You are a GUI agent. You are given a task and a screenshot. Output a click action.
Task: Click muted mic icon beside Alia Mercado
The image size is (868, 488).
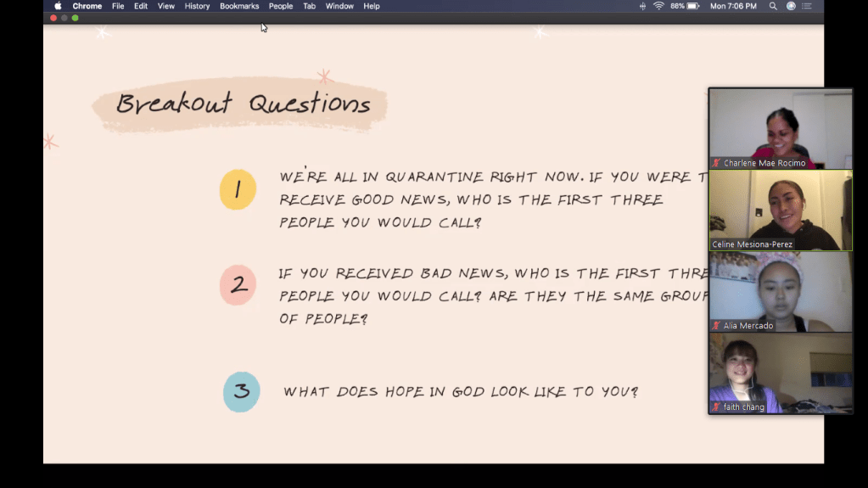717,326
